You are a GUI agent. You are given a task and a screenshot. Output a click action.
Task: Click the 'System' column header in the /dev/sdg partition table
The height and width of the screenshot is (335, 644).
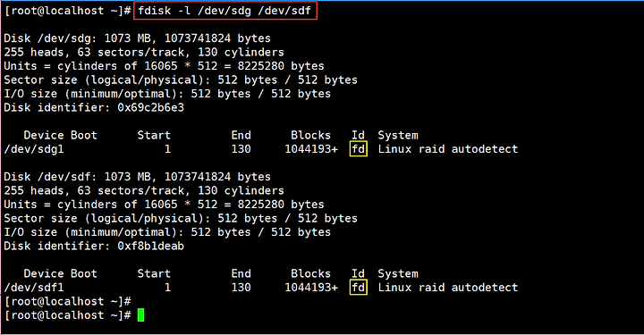tap(398, 135)
